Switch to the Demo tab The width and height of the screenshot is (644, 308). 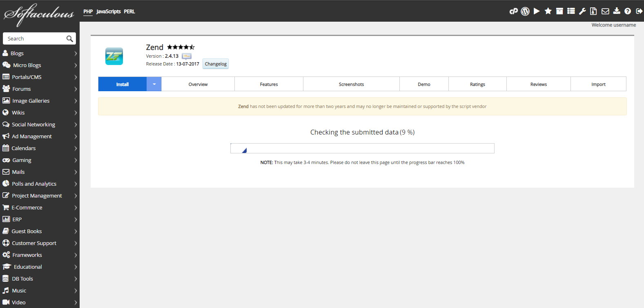[x=424, y=84]
